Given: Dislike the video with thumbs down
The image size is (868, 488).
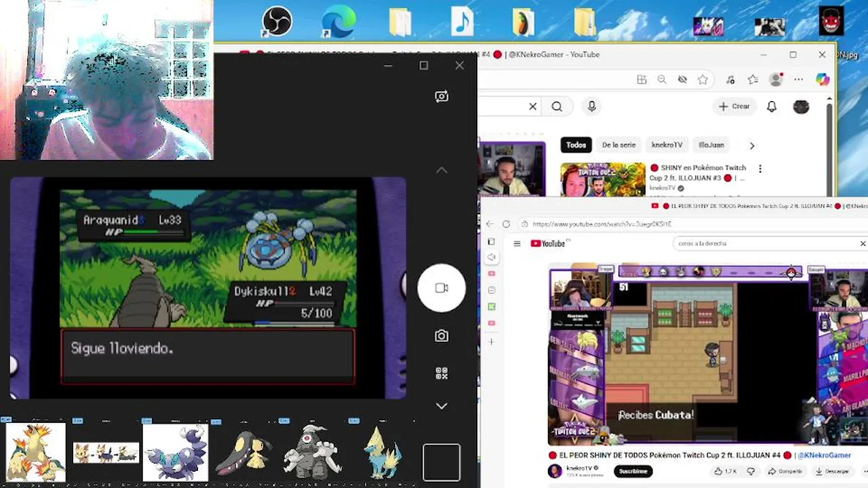Looking at the screenshot, I should click(x=751, y=471).
